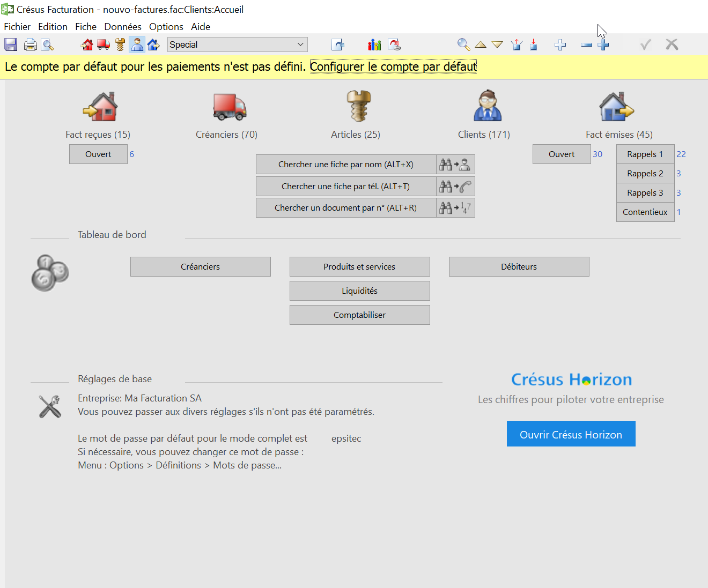708x588 pixels.
Task: Delete record with minus toolbar icon
Action: pyautogui.click(x=586, y=45)
